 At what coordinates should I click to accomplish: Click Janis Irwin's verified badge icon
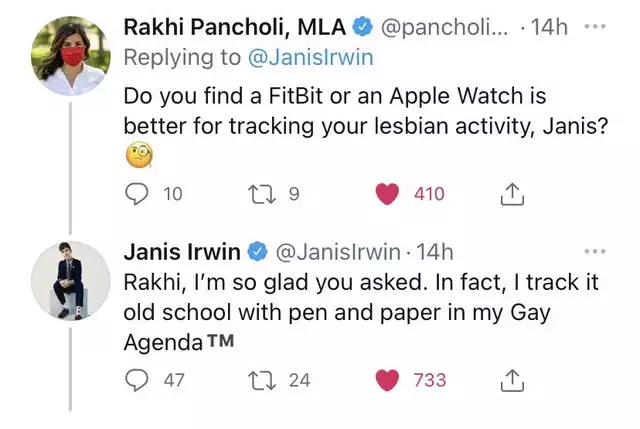point(256,251)
